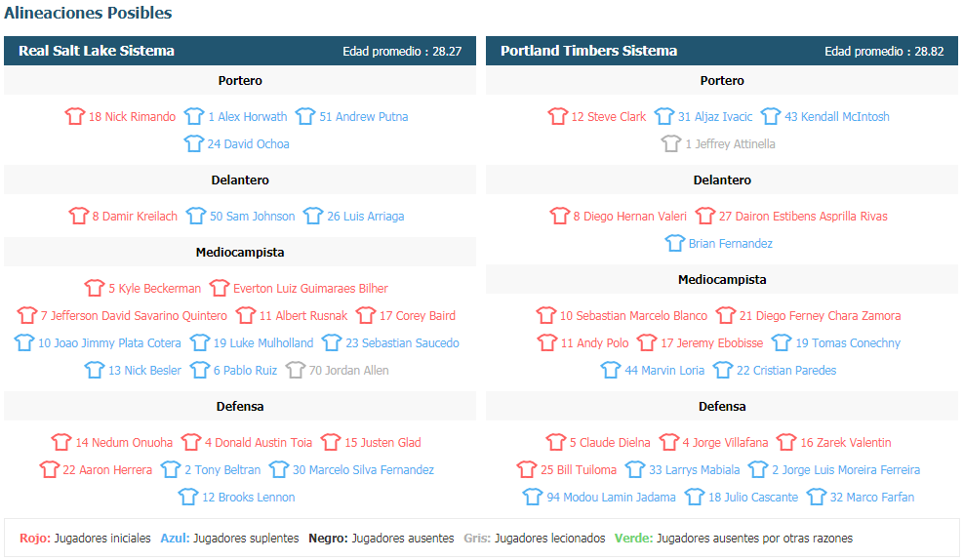The width and height of the screenshot is (964, 560).
Task: Click the blue jersey icon beside Brian Fernandez
Action: (674, 244)
